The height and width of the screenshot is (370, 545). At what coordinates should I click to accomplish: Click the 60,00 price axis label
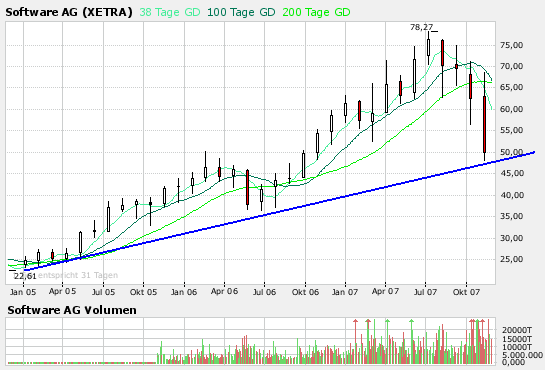click(x=511, y=109)
